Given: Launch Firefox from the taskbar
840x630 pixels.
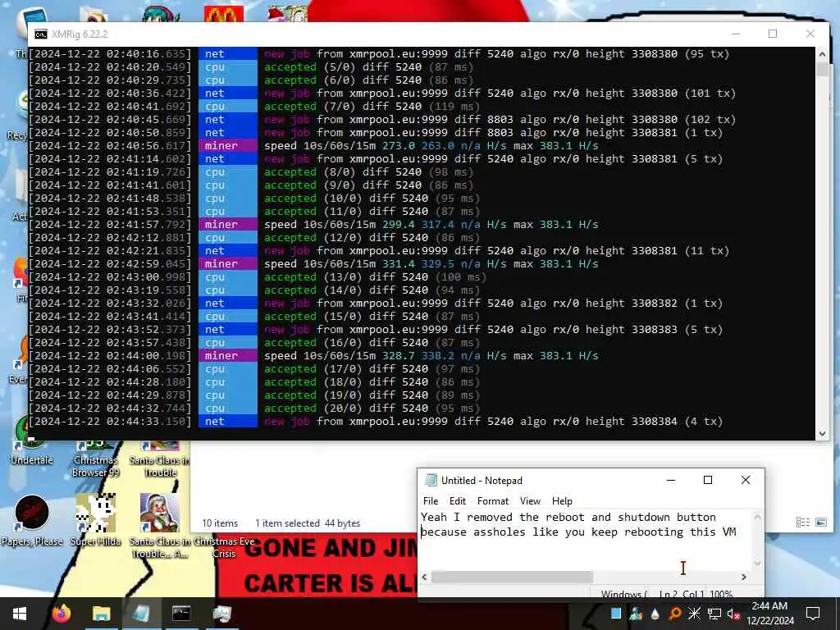Looking at the screenshot, I should (62, 614).
